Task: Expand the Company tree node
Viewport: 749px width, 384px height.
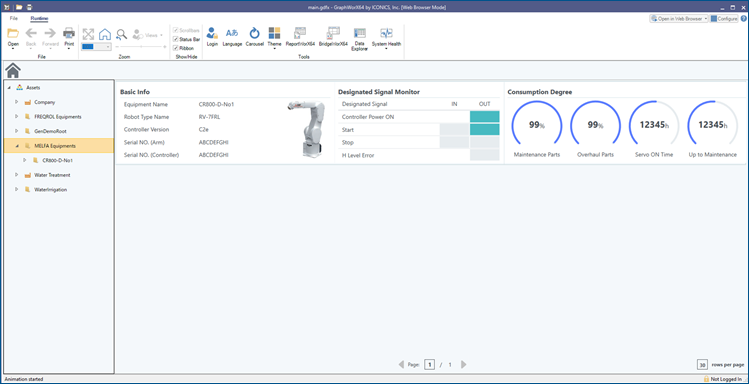Action: (17, 102)
